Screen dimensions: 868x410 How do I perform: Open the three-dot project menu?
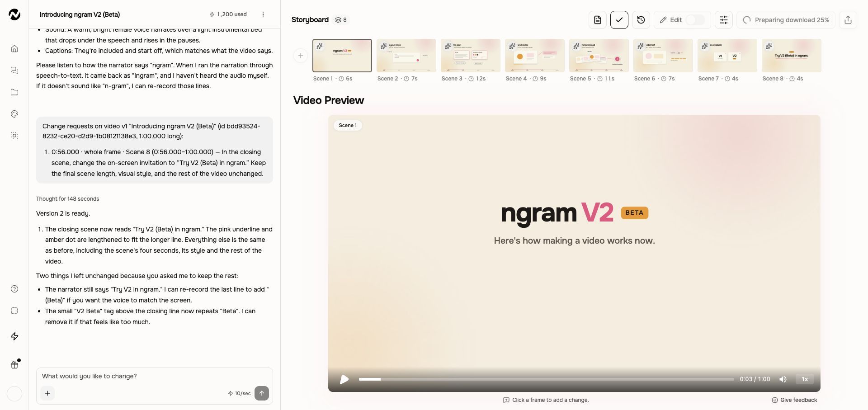click(x=263, y=14)
